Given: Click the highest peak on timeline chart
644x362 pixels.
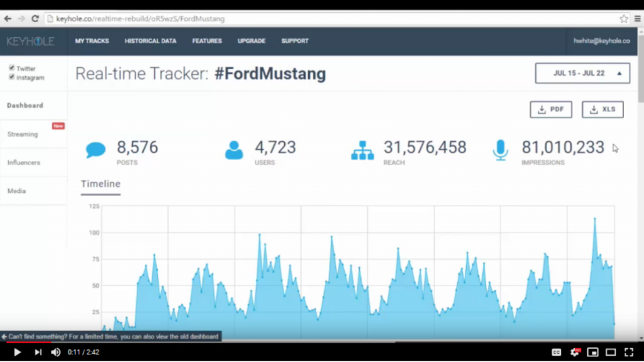Looking at the screenshot, I should (595, 219).
